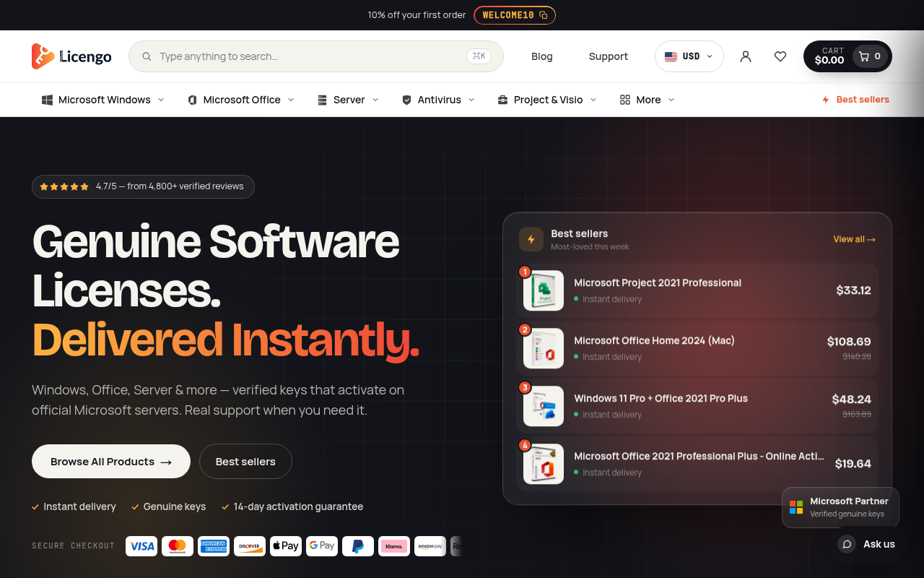
Task: Click the Windows 11 Pro + Office 2021 Pro Plus title
Action: [x=661, y=398]
